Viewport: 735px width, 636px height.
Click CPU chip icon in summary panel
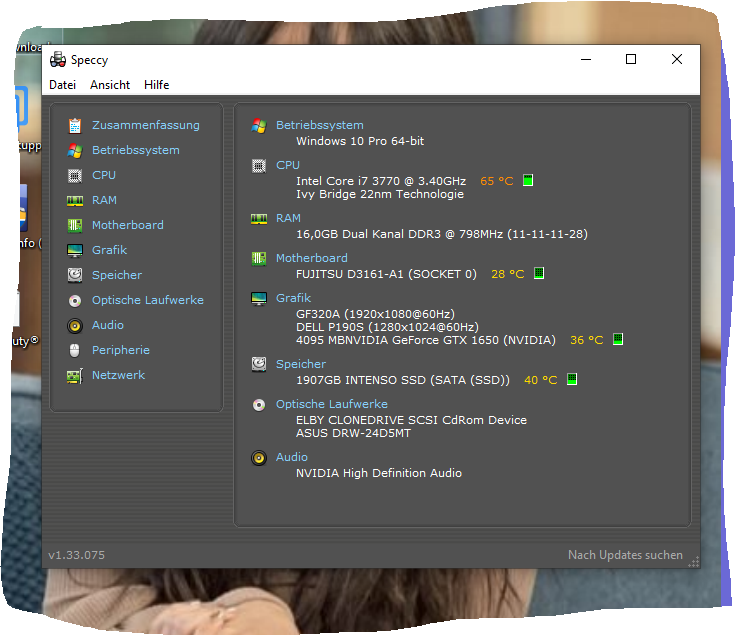(x=259, y=166)
